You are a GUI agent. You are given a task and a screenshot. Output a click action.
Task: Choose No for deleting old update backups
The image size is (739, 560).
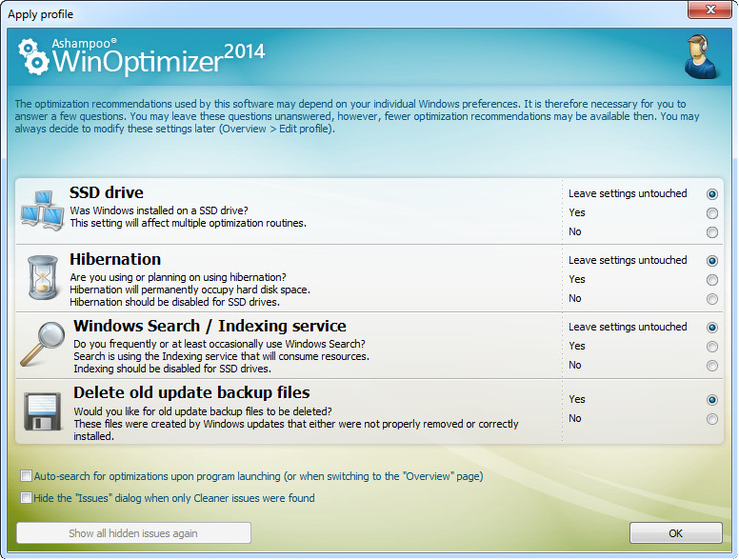(x=712, y=419)
